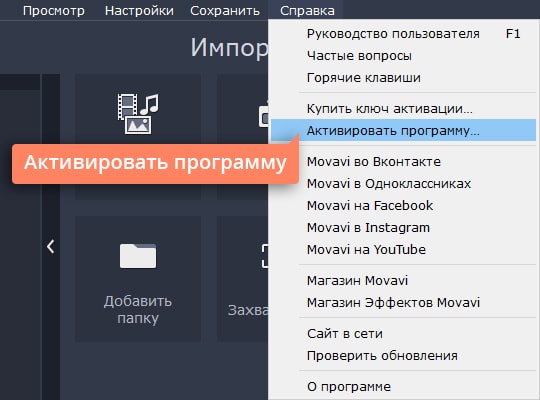The width and height of the screenshot is (540, 400).
Task: Open the Сохранить menu
Action: tap(225, 11)
